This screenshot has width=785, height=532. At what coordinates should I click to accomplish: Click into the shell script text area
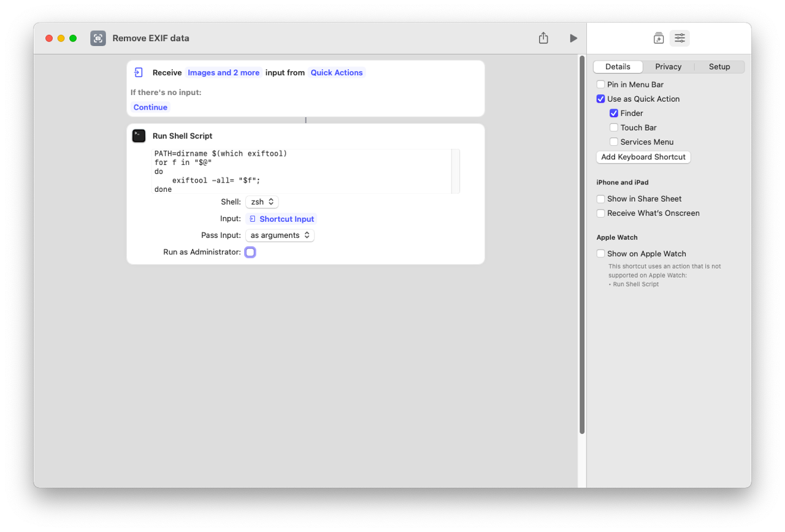301,172
